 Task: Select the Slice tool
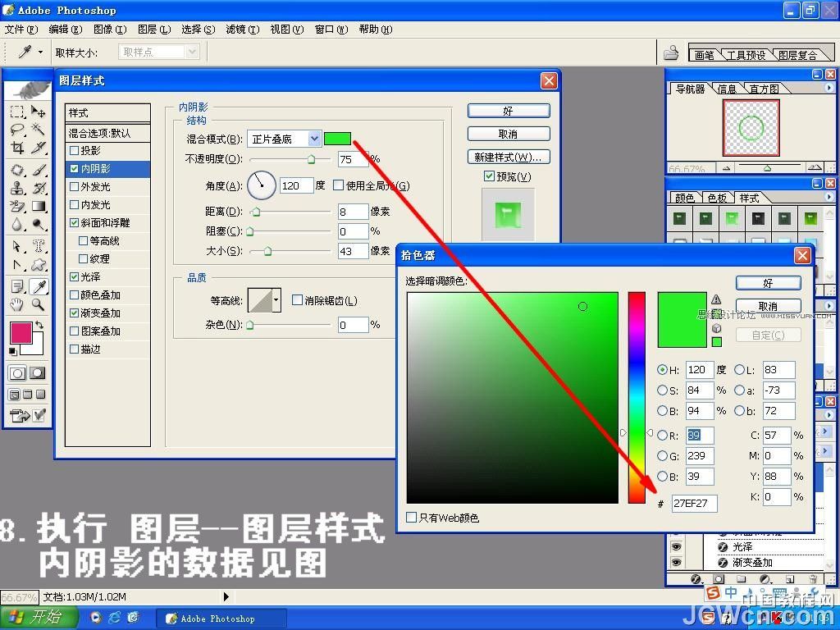pyautogui.click(x=38, y=148)
